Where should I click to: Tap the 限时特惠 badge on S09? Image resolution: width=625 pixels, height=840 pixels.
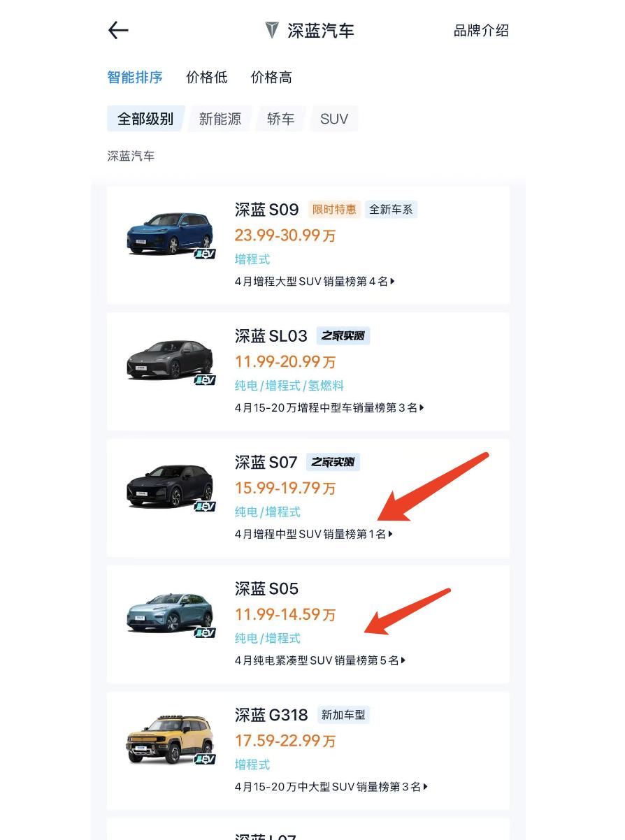tap(334, 210)
